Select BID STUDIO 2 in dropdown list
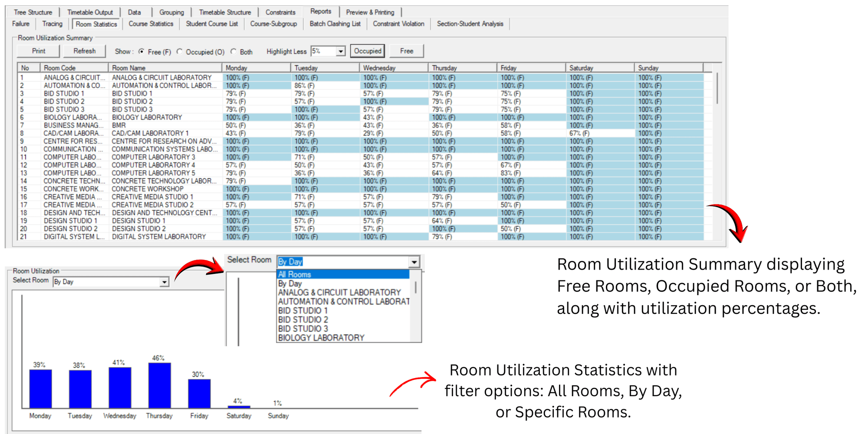868x434 pixels. click(x=343, y=319)
